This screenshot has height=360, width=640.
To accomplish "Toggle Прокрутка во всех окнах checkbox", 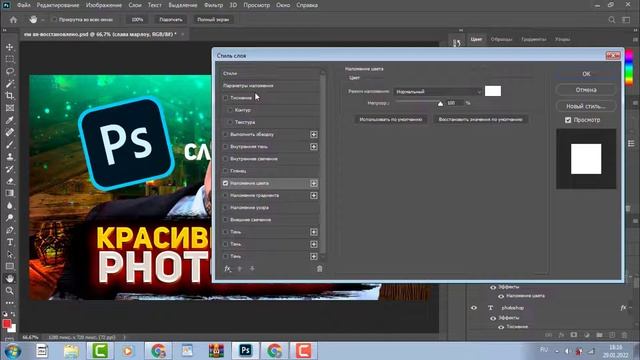I will click(x=54, y=20).
